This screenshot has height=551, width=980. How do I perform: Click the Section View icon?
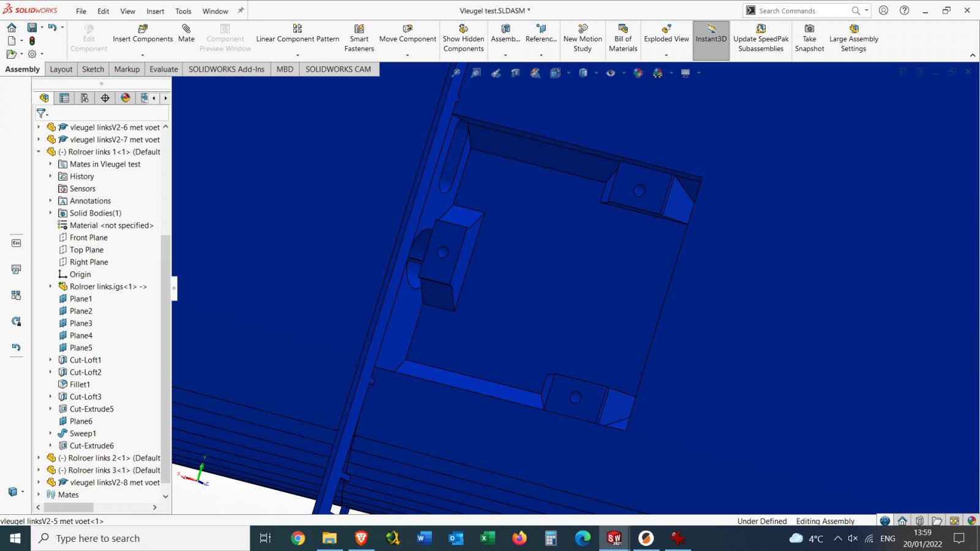coord(516,73)
